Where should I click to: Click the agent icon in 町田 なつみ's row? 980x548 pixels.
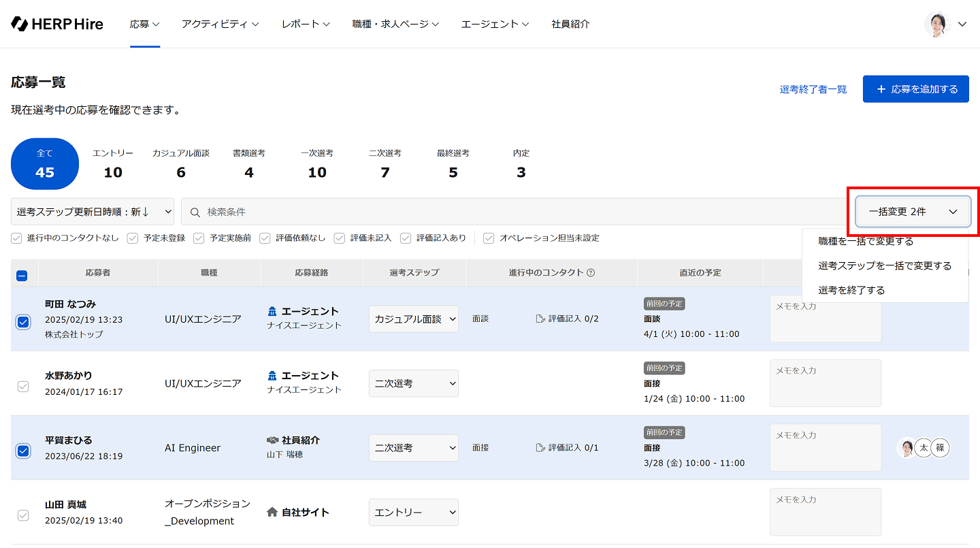(x=272, y=311)
